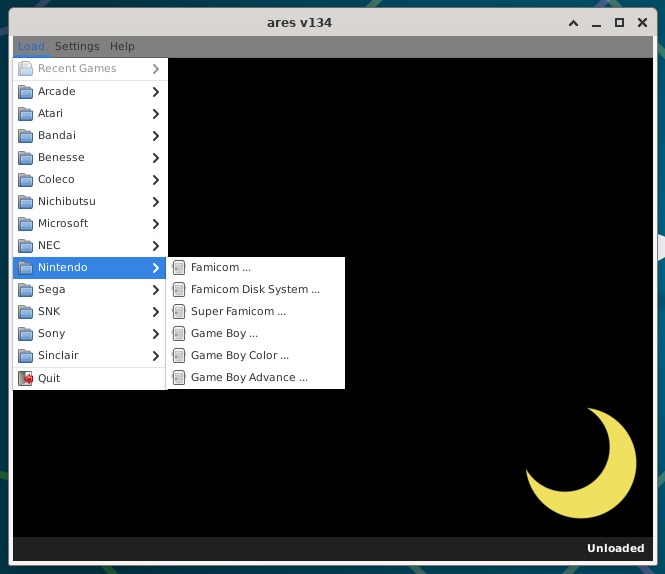Click the Sony folder icon
665x574 pixels.
(x=25, y=334)
